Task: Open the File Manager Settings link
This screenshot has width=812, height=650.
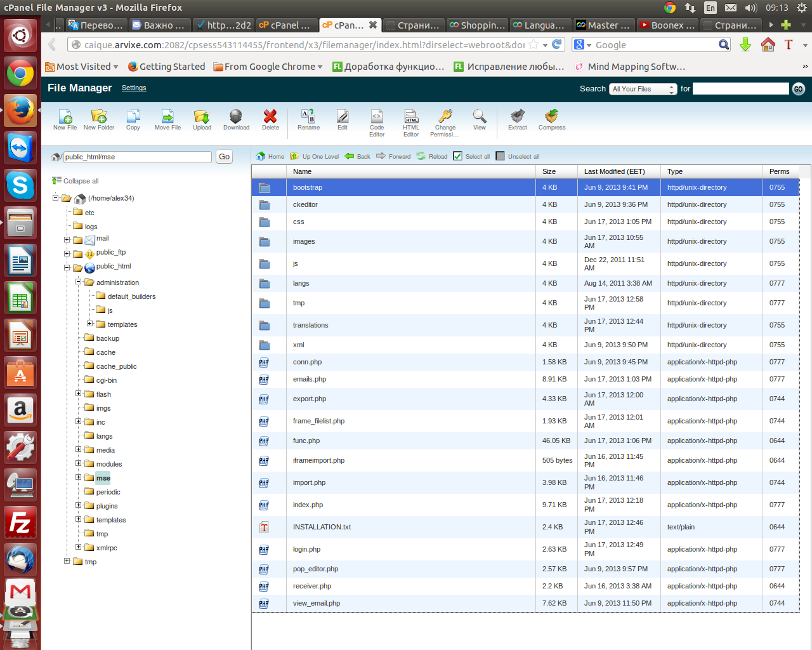Action: pos(134,88)
